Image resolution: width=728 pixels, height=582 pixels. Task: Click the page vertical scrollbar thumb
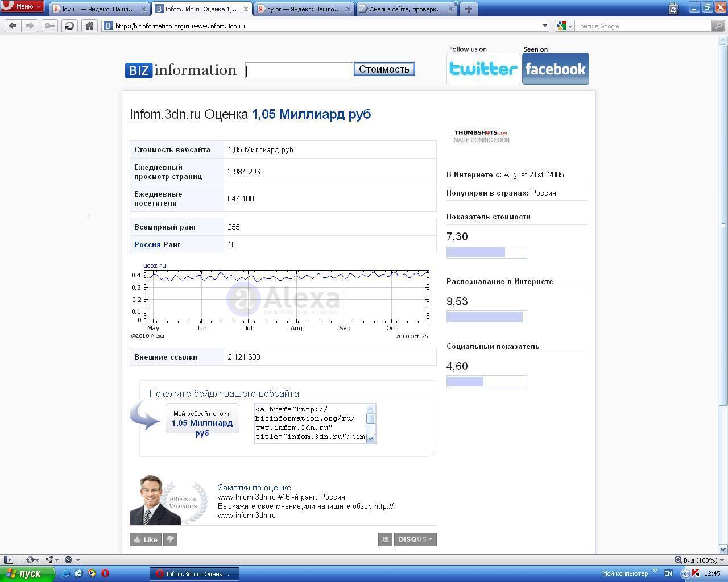point(723,225)
